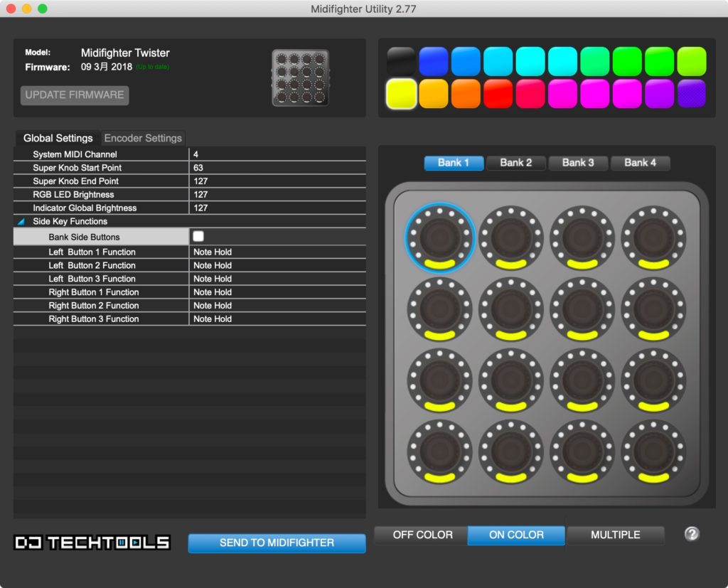The image size is (728, 588).
Task: Switch to the Encoder Settings tab
Action: point(143,138)
